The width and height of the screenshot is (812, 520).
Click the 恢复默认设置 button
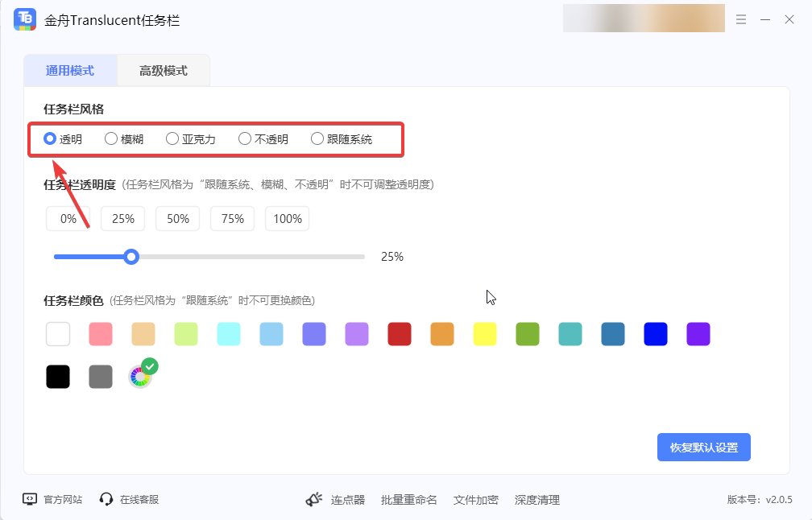coord(703,447)
